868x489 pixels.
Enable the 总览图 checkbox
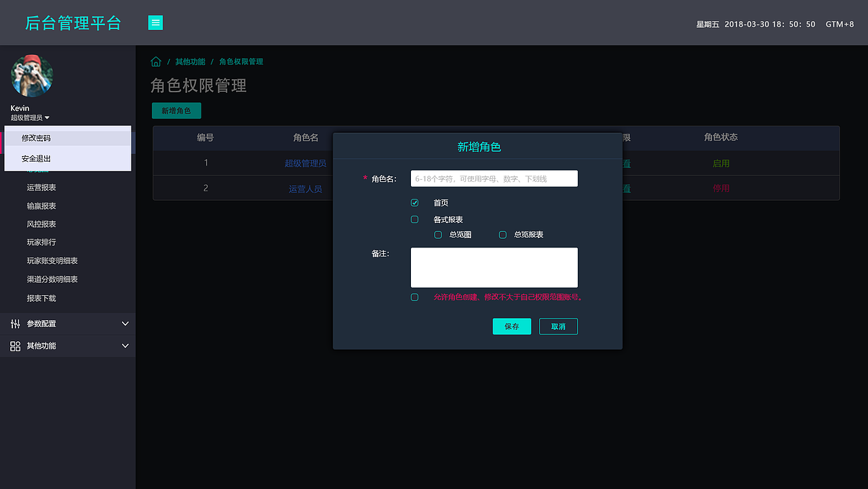[x=437, y=235]
